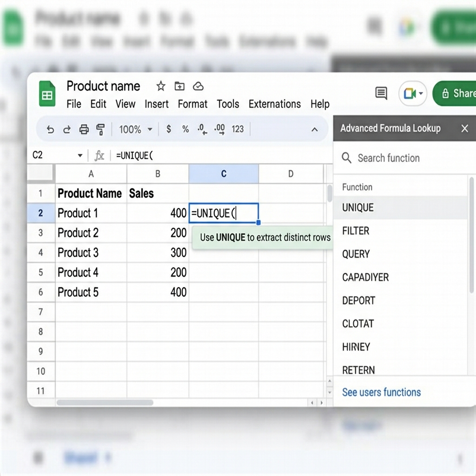Format as currency with dollar icon

pos(169,129)
